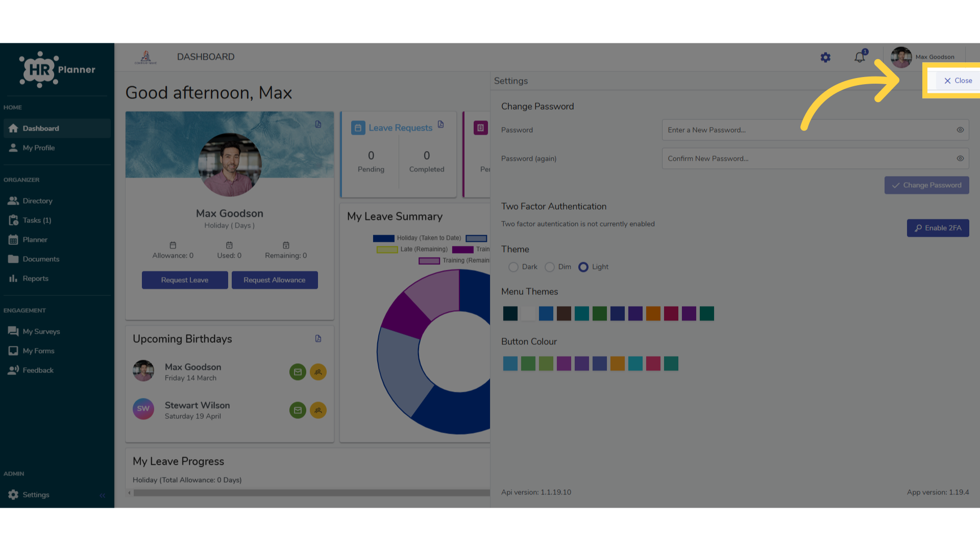Show password in Confirm New Password field
The image size is (980, 551).
coord(960,159)
